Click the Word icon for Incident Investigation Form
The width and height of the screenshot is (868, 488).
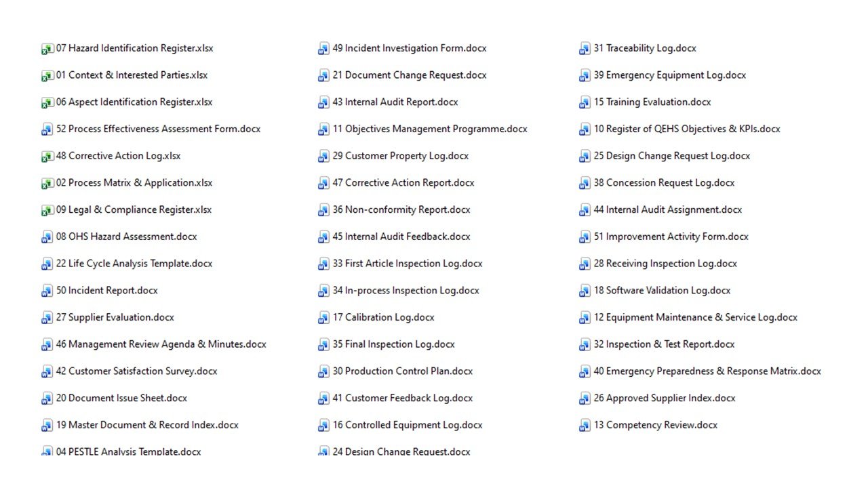click(x=323, y=49)
